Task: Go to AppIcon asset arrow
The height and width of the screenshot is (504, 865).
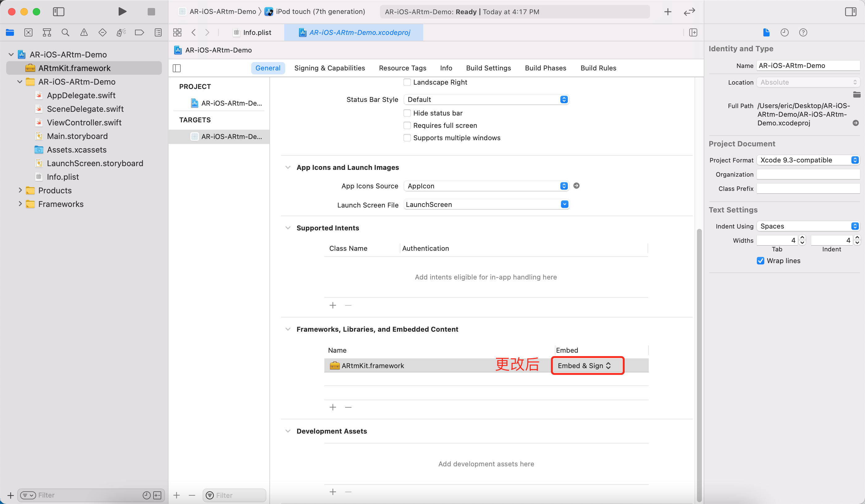Action: 576,186
